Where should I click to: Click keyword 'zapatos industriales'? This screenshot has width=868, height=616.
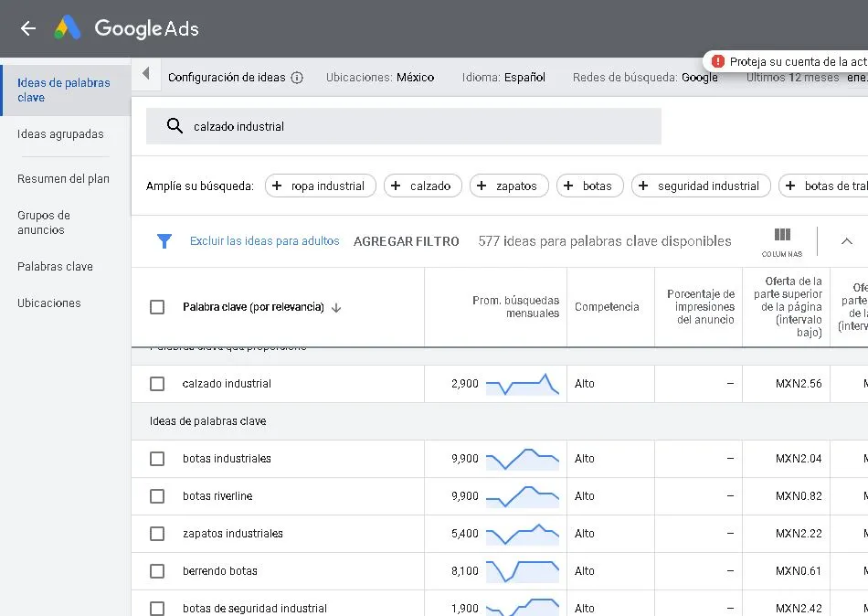point(232,534)
